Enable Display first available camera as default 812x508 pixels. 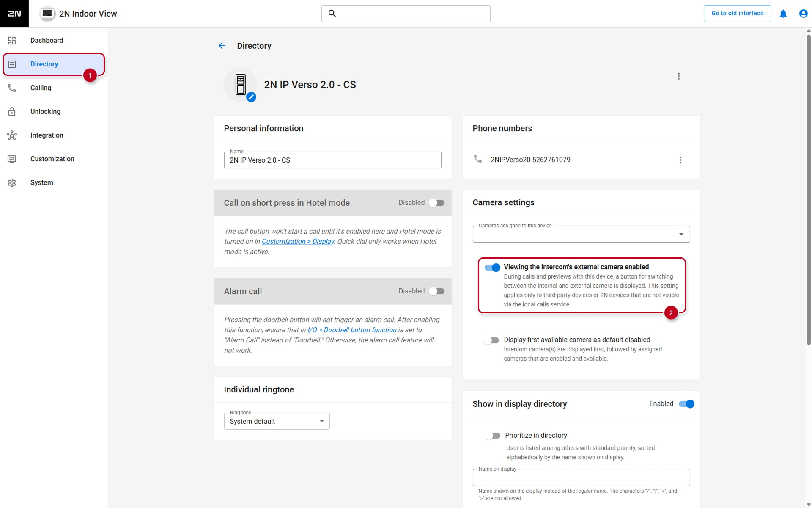(491, 340)
